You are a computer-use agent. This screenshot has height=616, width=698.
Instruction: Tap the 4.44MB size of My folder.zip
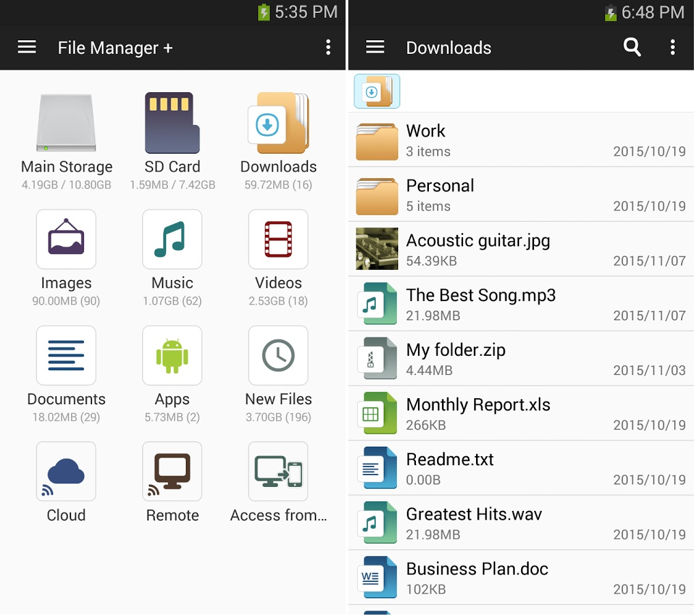click(x=429, y=371)
